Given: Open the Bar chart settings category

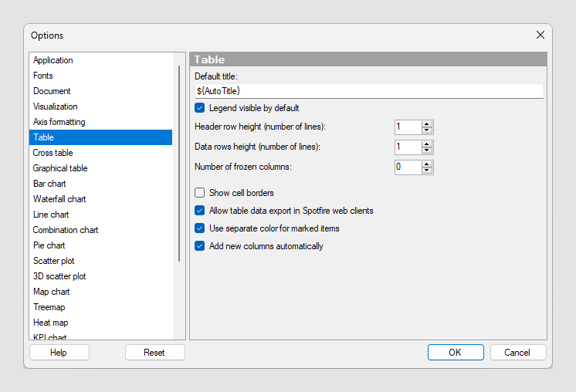Looking at the screenshot, I should coord(49,184).
